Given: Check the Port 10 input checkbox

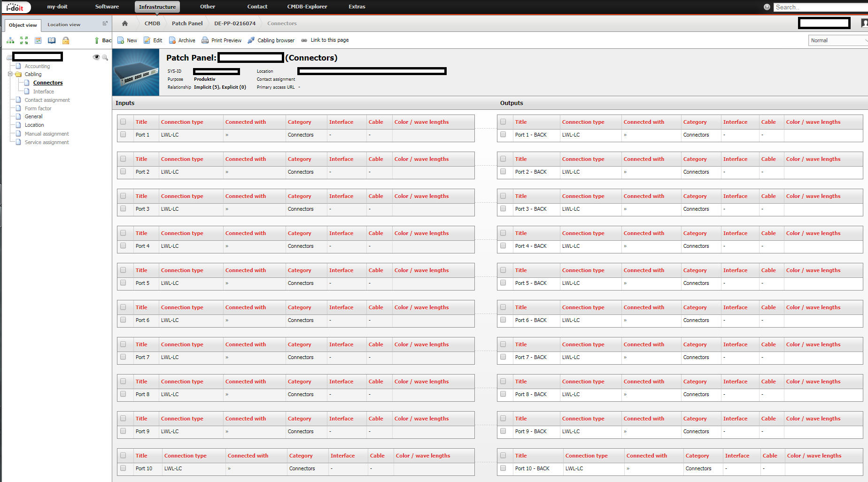Looking at the screenshot, I should (x=123, y=468).
